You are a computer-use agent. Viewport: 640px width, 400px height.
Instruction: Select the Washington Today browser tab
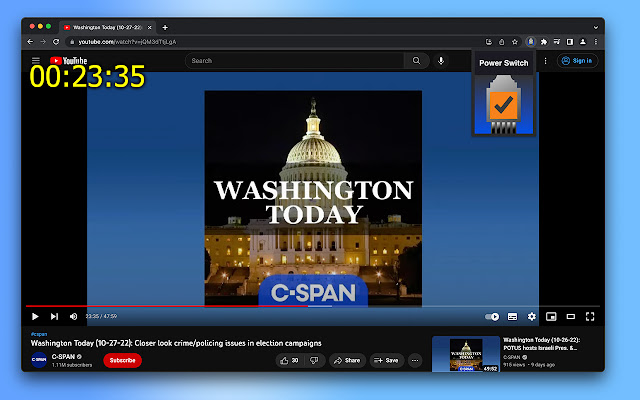click(107, 27)
